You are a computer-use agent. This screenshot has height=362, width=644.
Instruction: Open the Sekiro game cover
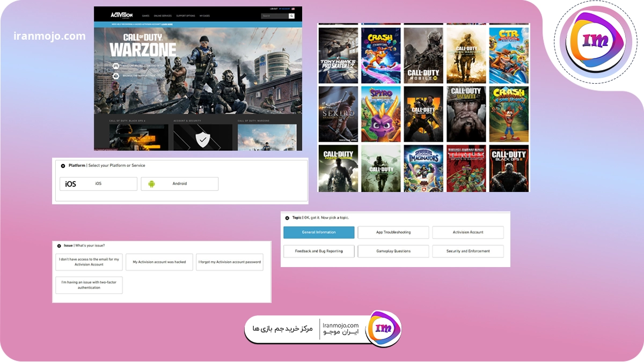point(338,114)
